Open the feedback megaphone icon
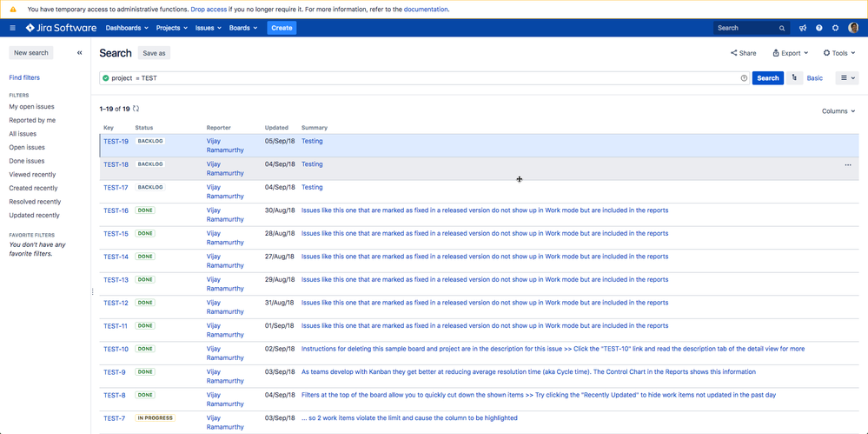The height and width of the screenshot is (434, 868). click(x=803, y=28)
